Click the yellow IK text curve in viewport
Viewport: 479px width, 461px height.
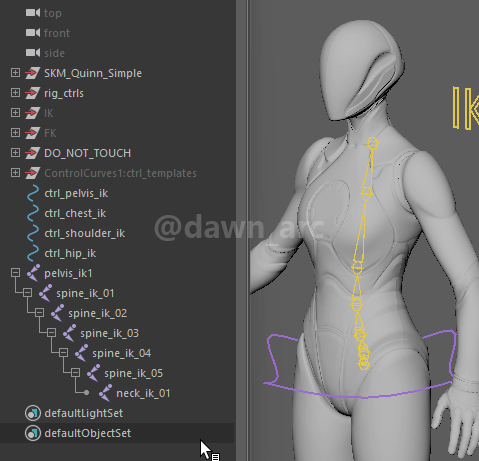[x=466, y=108]
